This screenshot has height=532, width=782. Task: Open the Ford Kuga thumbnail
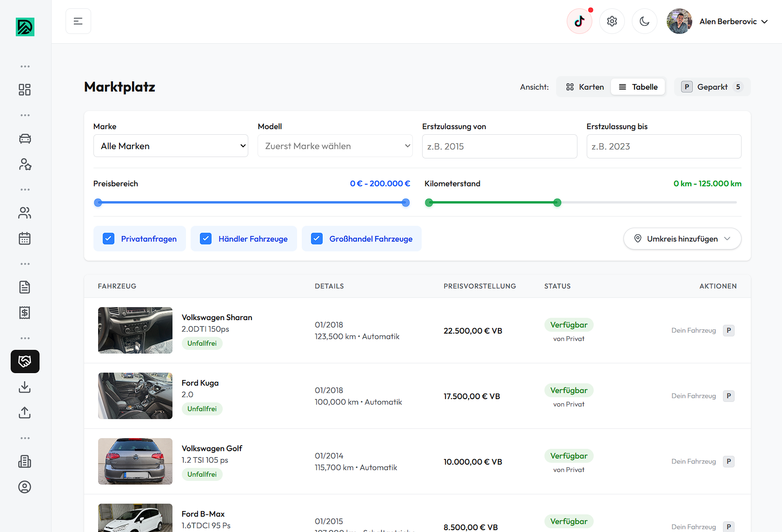pos(135,396)
